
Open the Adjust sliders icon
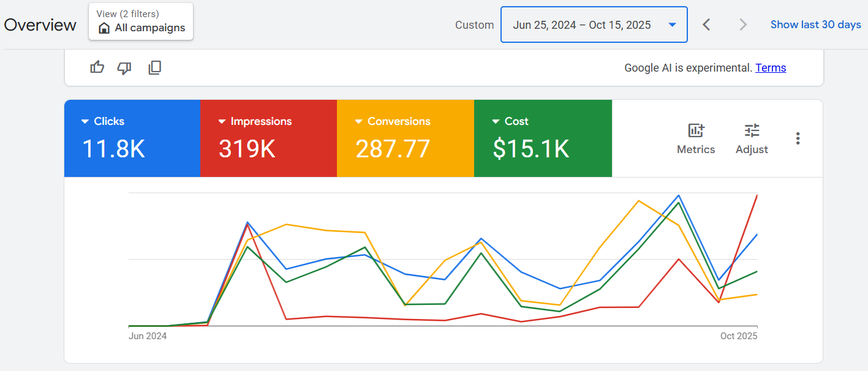click(752, 131)
